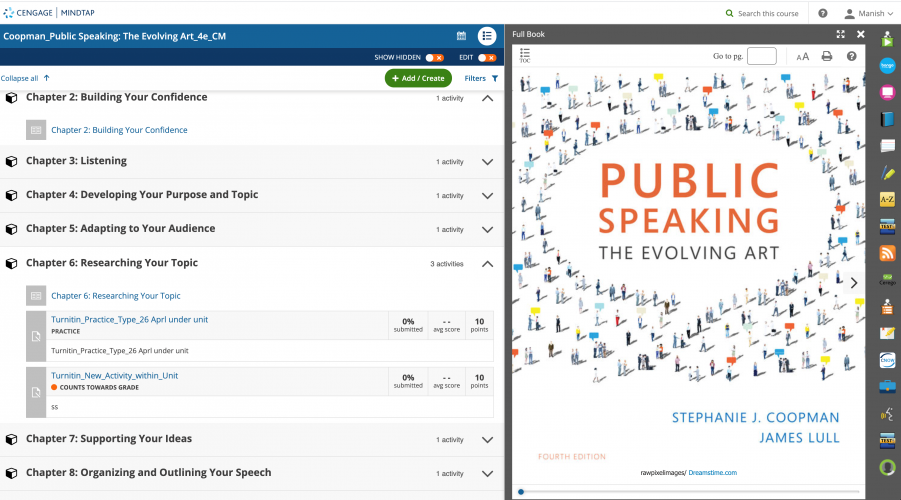The height and width of the screenshot is (500, 901).
Task: Select Chapter 3: Listening unit title
Action: tap(76, 161)
